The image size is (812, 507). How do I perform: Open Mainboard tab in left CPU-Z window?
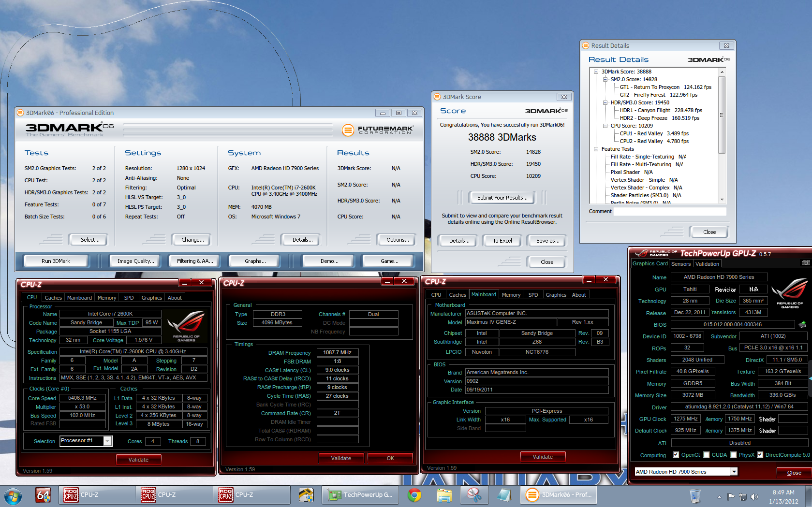click(79, 298)
